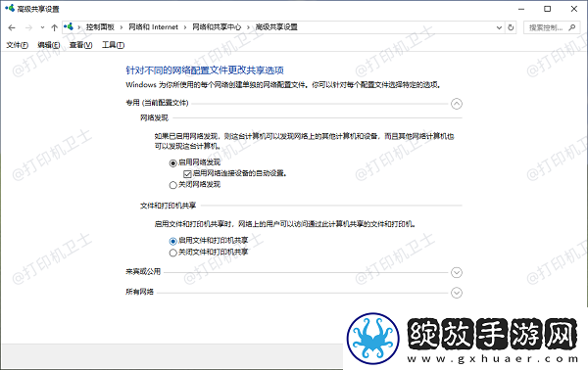This screenshot has height=370, width=588.
Task: Open the 文件(F) menu
Action: (18, 45)
